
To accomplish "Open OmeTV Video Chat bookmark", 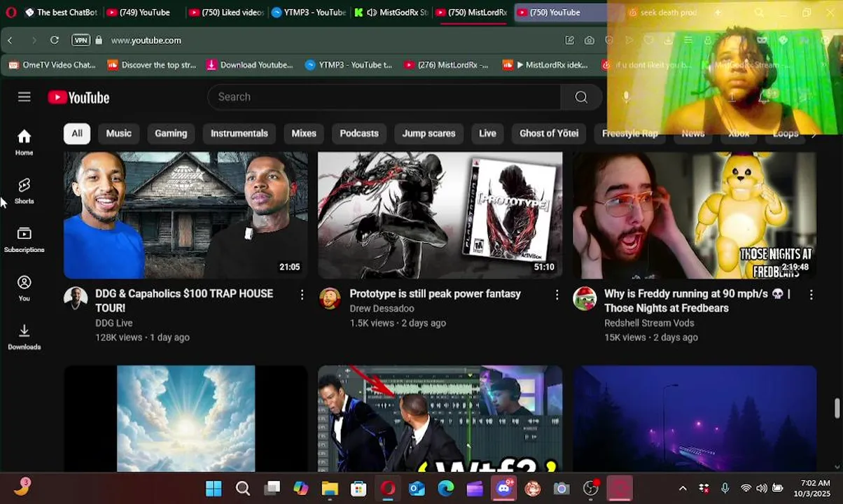I will tap(53, 65).
